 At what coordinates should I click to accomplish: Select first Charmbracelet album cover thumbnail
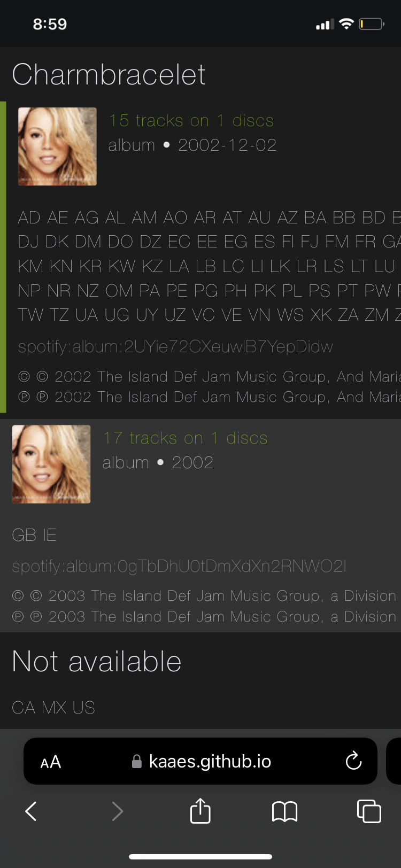(x=57, y=146)
